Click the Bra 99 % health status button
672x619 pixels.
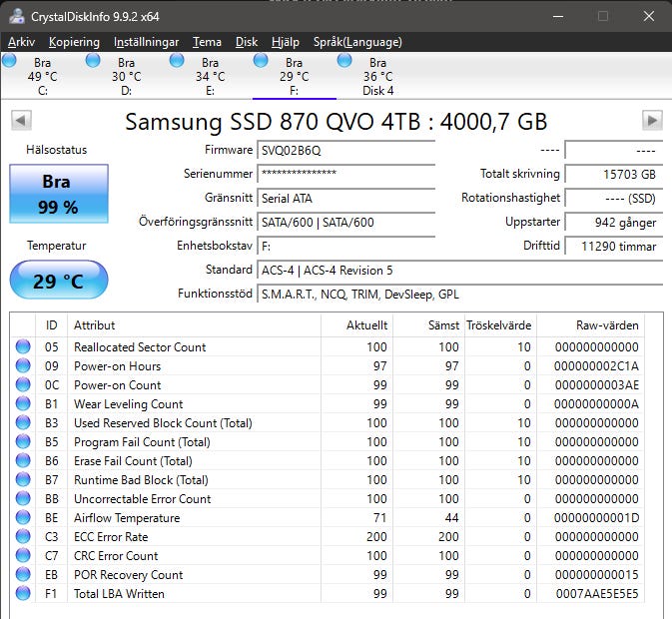tap(59, 194)
